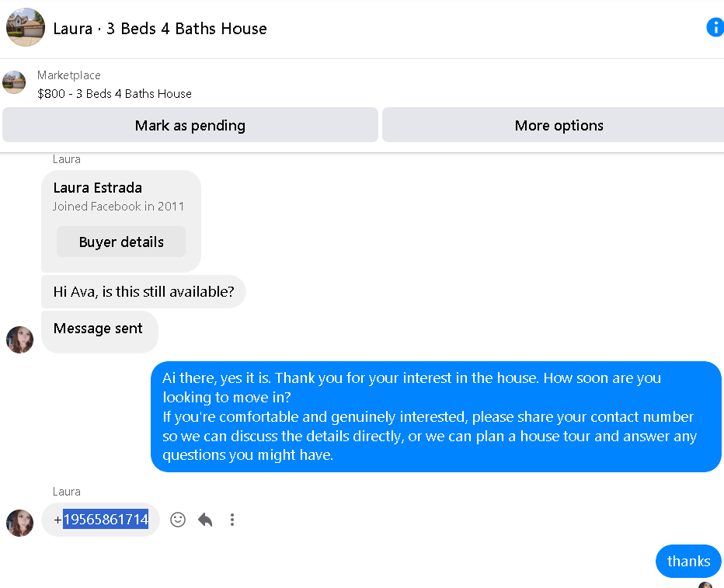React with emoji to phone number message
This screenshot has width=724, height=588.
[178, 520]
